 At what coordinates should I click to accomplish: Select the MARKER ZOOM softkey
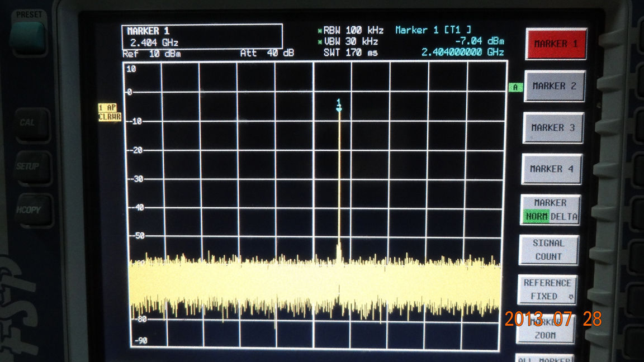click(545, 328)
